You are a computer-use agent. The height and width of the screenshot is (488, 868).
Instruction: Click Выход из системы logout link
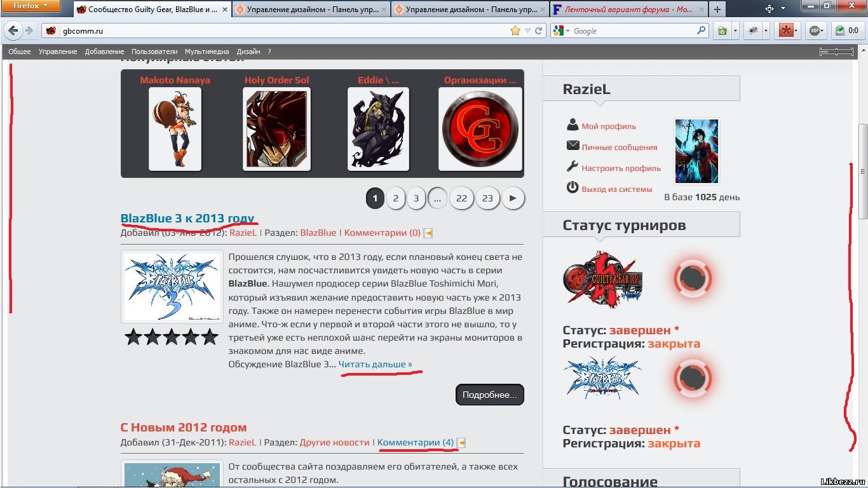click(x=616, y=189)
